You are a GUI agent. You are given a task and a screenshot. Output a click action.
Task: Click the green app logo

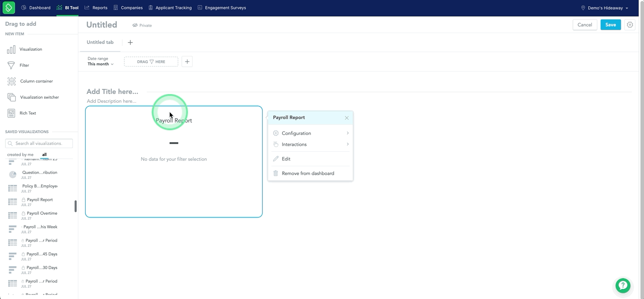(x=9, y=8)
